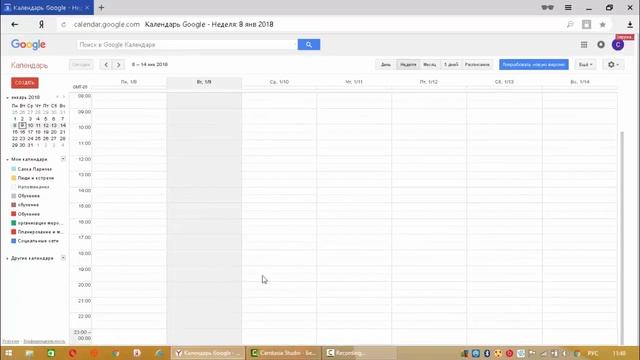Click the Сегодня button
This screenshot has height=360, width=640.
pyautogui.click(x=81, y=64)
